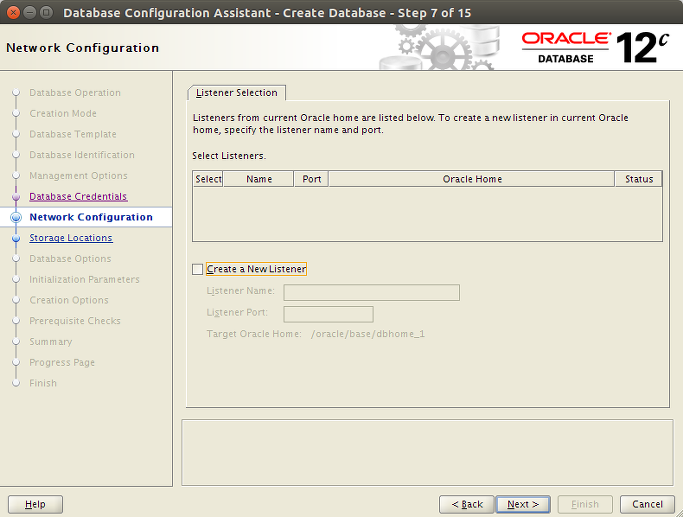683x517 pixels.
Task: Click the Progress Page step
Action: pyautogui.click(x=62, y=362)
